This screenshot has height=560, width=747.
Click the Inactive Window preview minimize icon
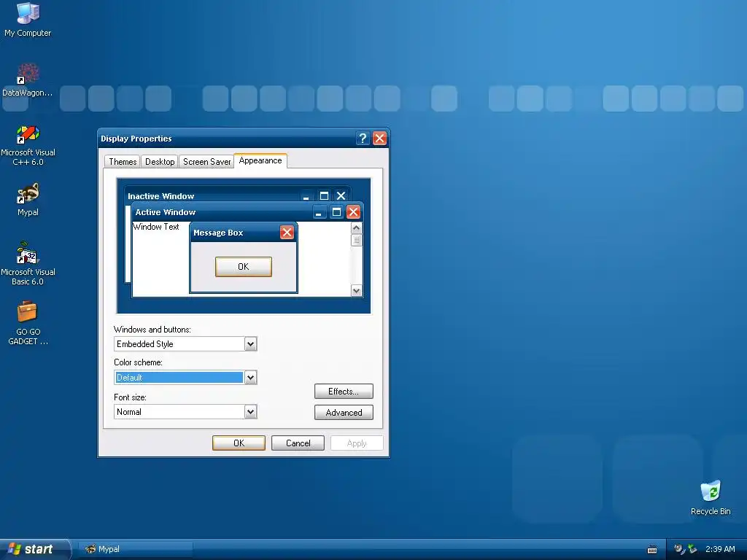pyautogui.click(x=306, y=195)
